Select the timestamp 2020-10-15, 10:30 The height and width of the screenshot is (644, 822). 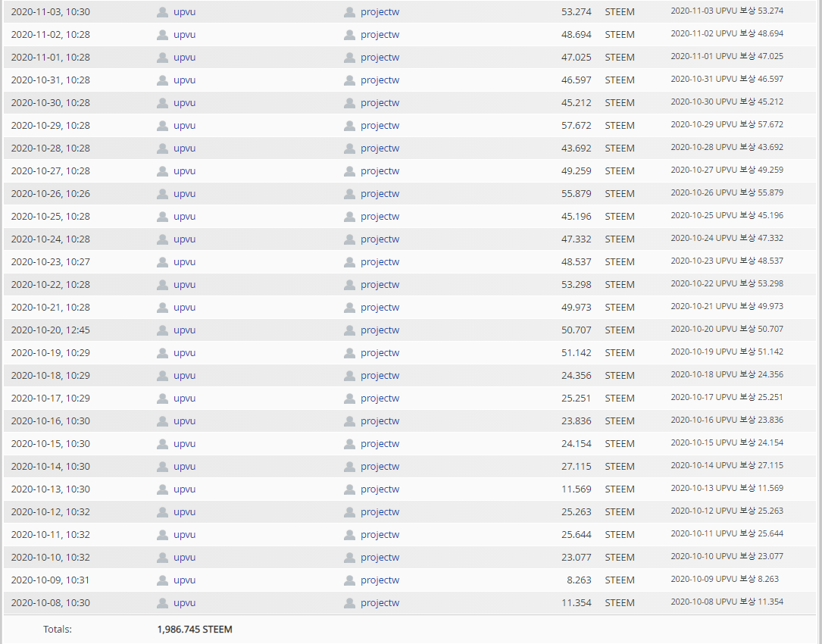tap(50, 444)
